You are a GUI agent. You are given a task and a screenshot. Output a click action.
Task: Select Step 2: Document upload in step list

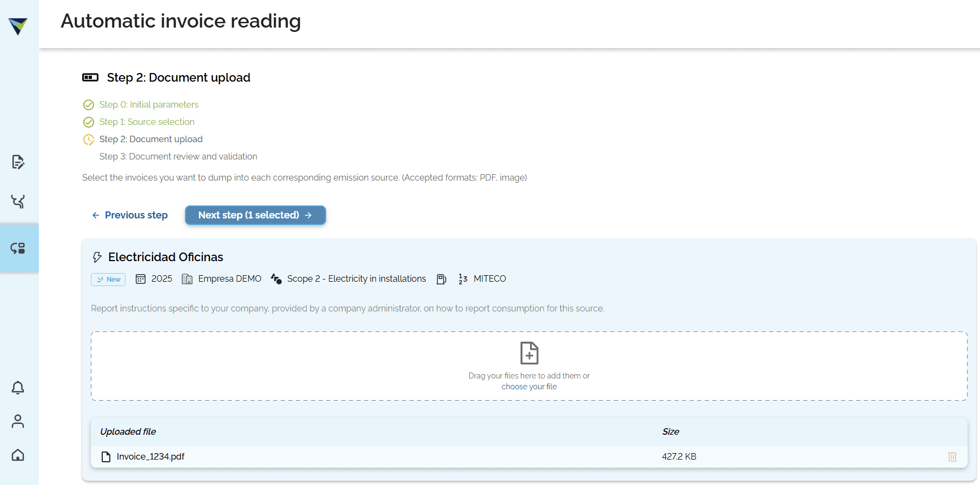pyautogui.click(x=151, y=139)
